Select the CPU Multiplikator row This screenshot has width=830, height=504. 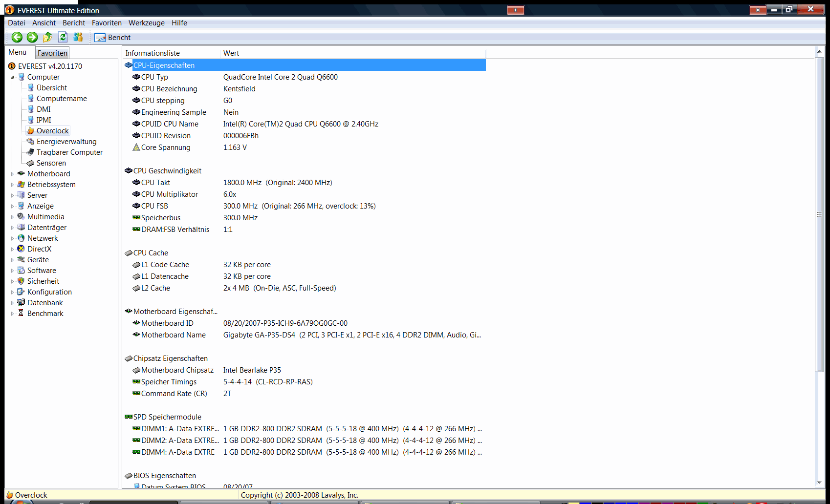(x=305, y=194)
